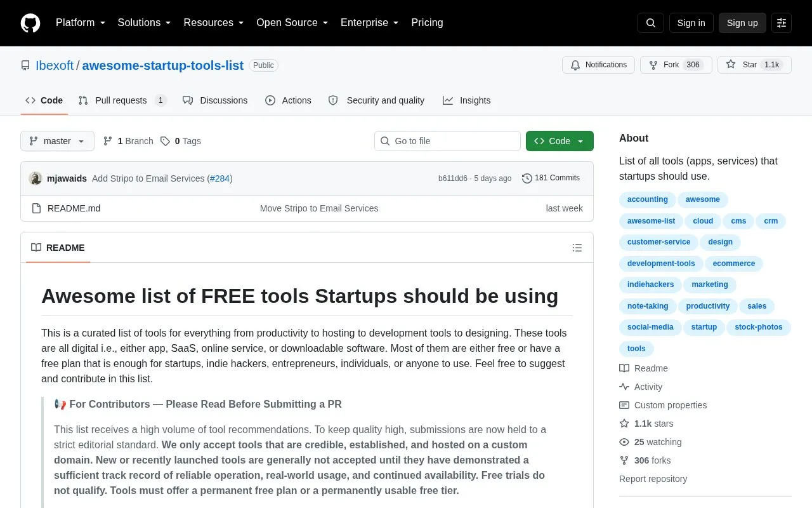Select the accounting topic tag

pos(648,200)
